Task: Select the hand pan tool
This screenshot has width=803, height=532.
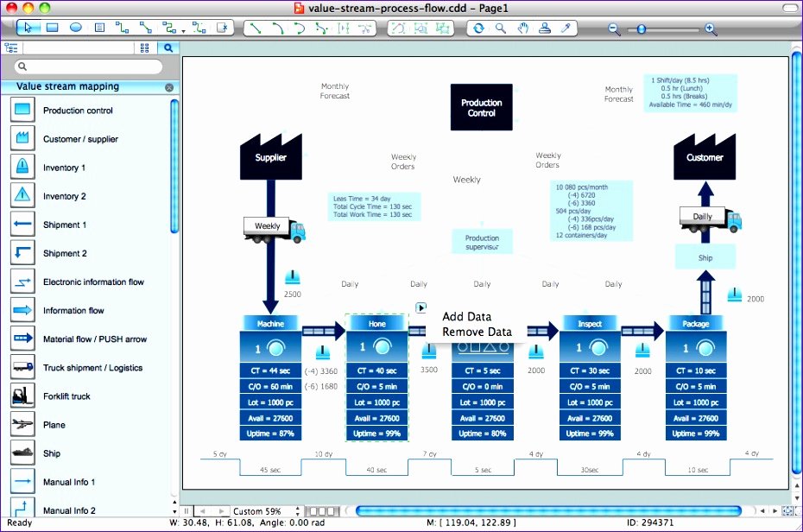Action: coord(523,28)
